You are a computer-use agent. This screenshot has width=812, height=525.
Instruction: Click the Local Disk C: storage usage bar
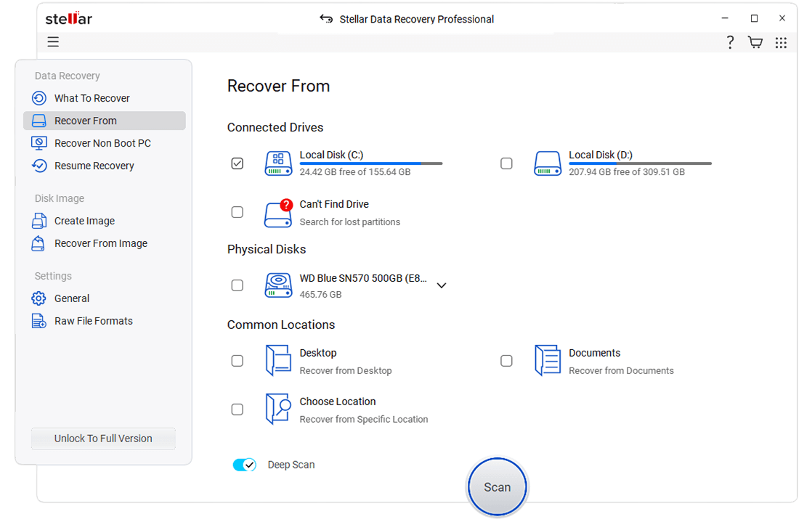pyautogui.click(x=370, y=163)
